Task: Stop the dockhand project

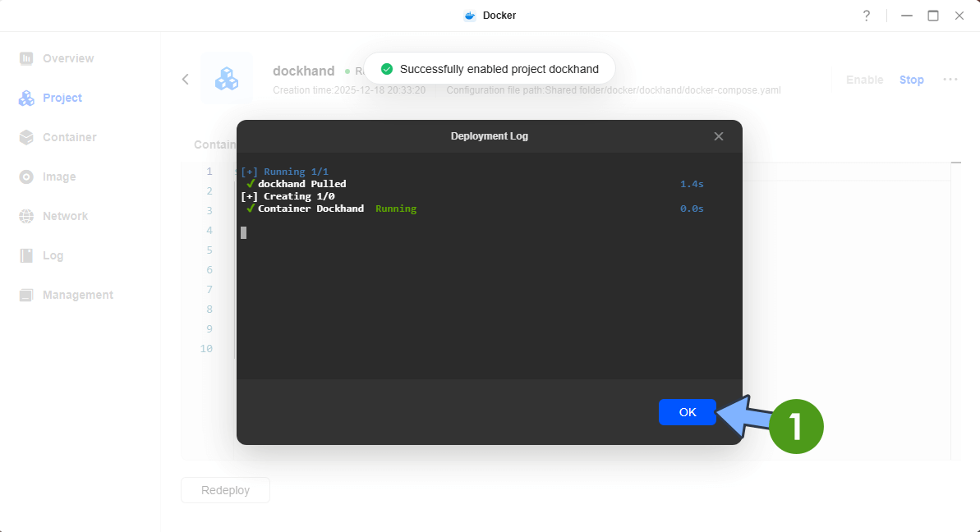Action: coord(911,80)
